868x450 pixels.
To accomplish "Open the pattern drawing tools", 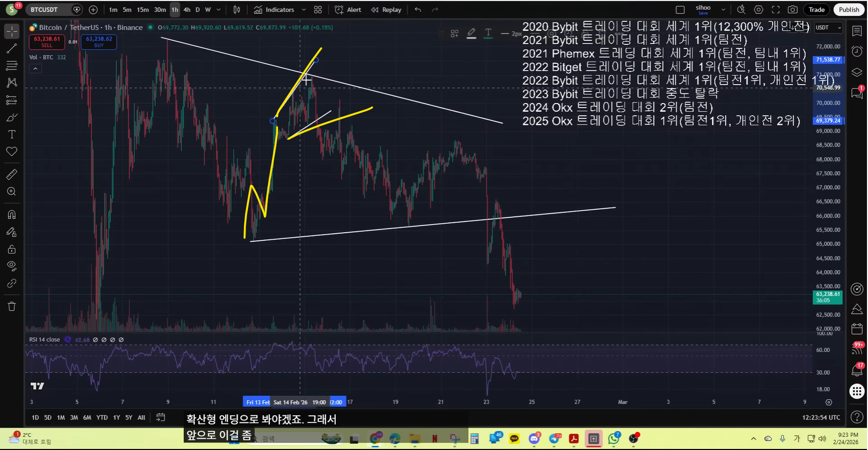I will click(x=11, y=83).
